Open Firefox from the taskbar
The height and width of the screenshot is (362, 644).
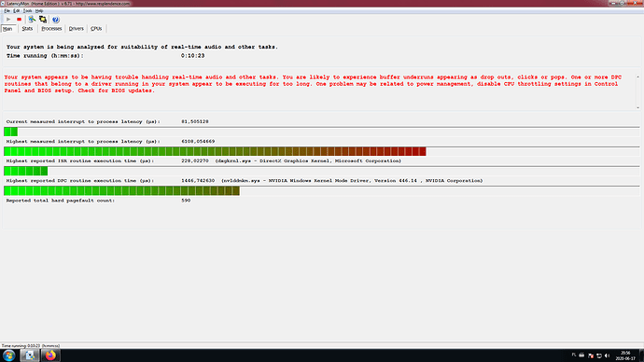point(50,355)
